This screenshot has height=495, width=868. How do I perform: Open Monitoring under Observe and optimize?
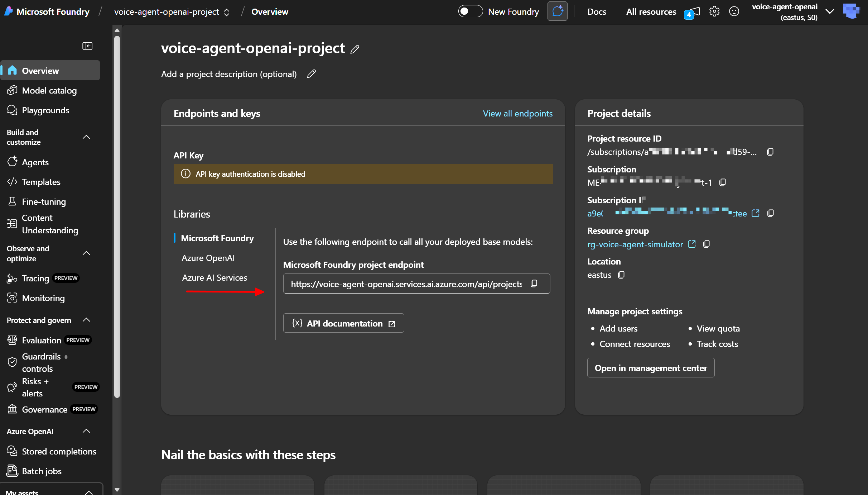[43, 298]
